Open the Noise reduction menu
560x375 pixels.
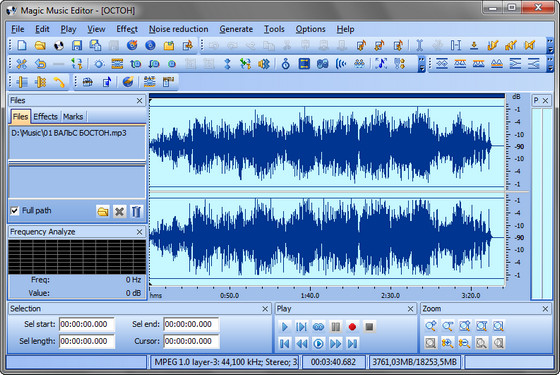179,29
